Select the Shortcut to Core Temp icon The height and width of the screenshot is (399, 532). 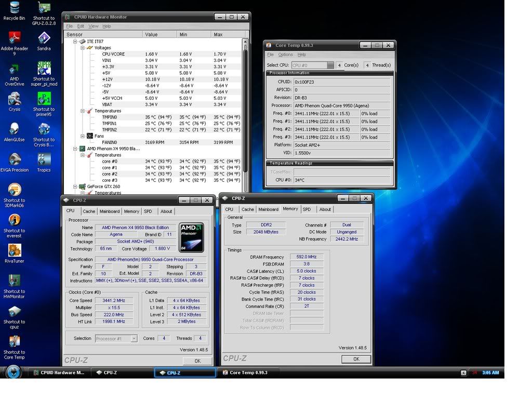14,348
